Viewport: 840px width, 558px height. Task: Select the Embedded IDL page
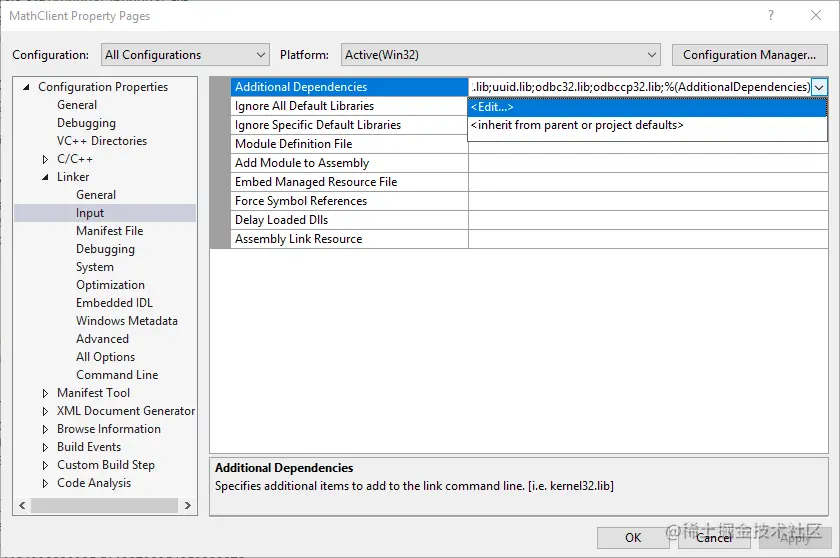click(114, 303)
